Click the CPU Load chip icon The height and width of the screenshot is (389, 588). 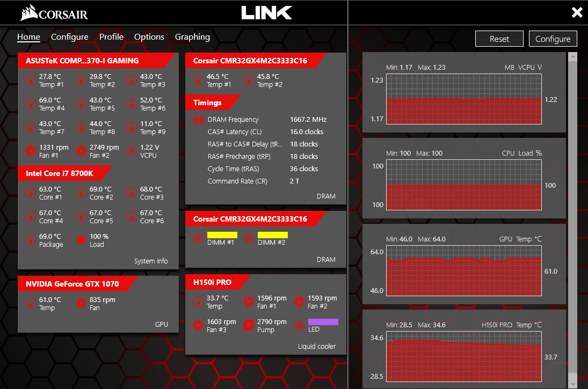[81, 240]
